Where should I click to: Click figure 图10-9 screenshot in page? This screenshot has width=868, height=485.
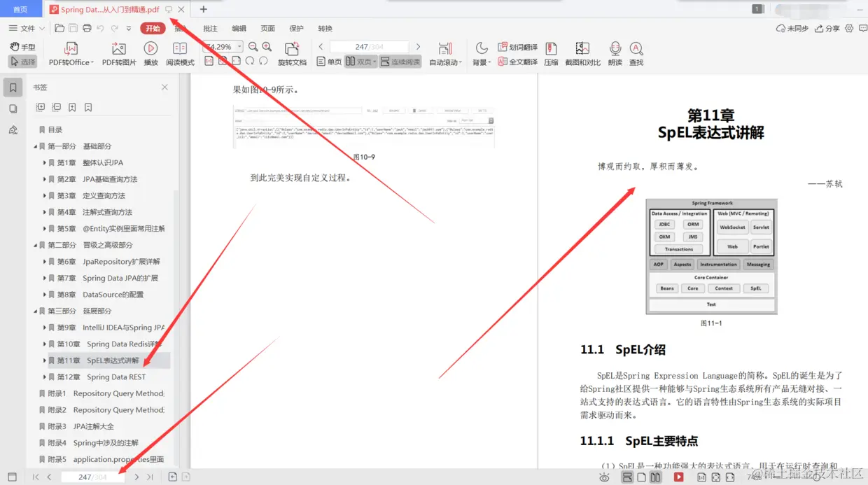point(364,127)
